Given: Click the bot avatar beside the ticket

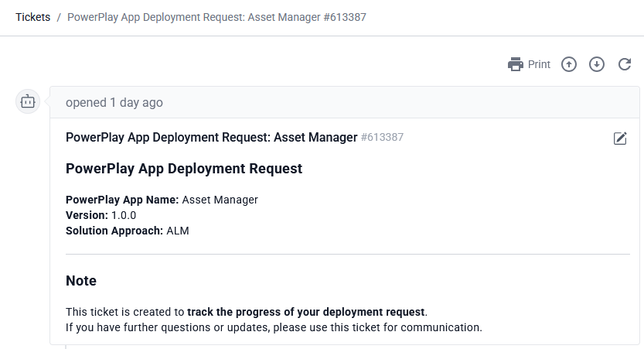Looking at the screenshot, I should click(x=29, y=101).
